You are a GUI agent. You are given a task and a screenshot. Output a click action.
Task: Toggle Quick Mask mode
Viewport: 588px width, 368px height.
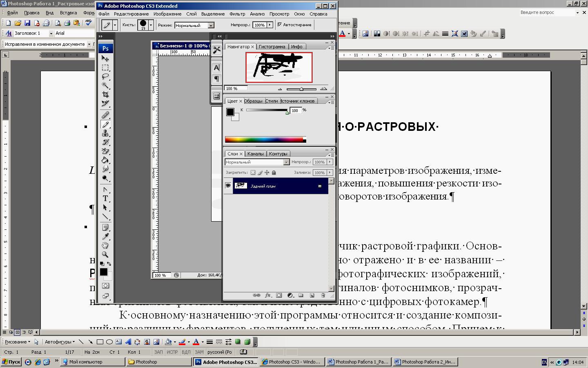click(x=105, y=285)
